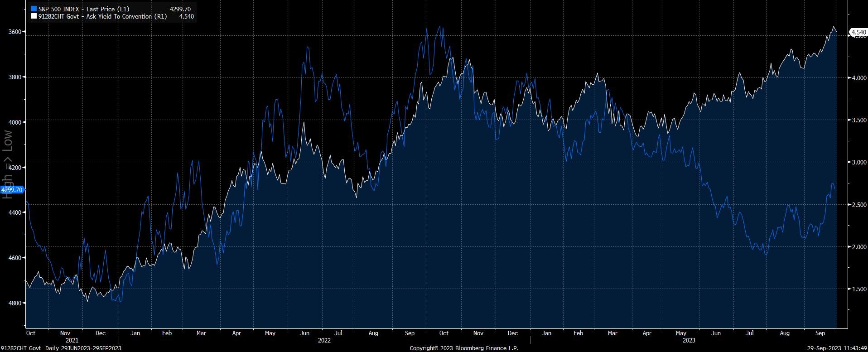The image size is (868, 352).
Task: Click the Jul 2023 month label
Action: click(750, 333)
